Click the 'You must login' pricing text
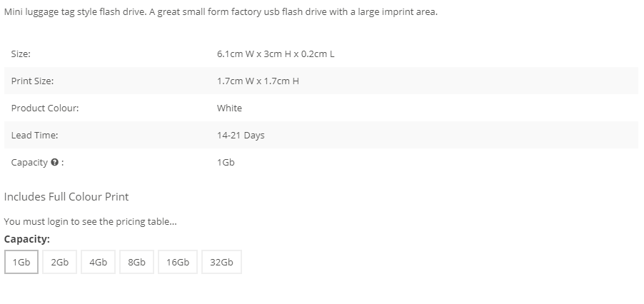The height and width of the screenshot is (304, 644). pos(91,222)
